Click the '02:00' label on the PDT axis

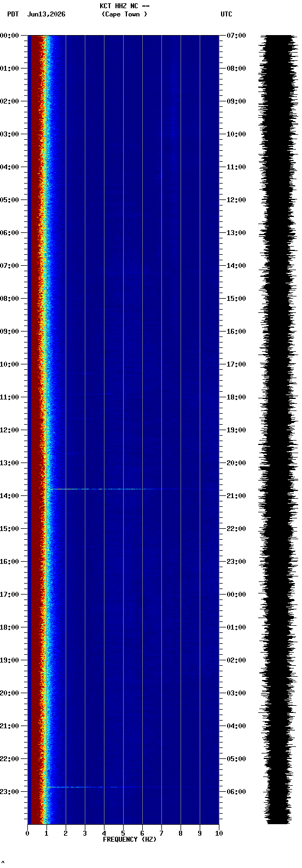pyautogui.click(x=9, y=101)
